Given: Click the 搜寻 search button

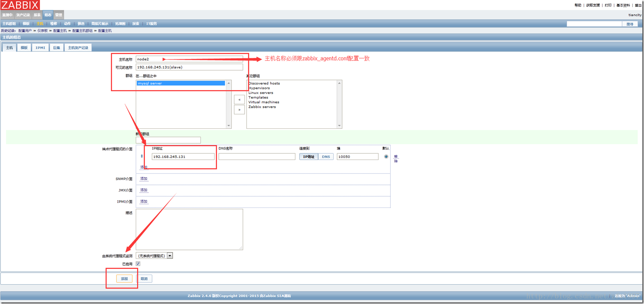Looking at the screenshot, I should (x=630, y=24).
